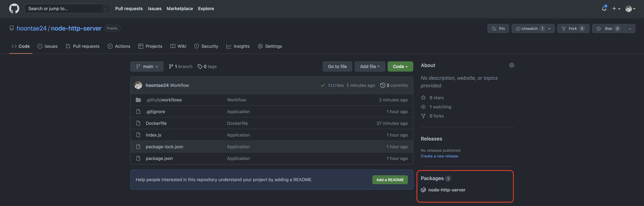Screen dimensions: 644x206
Task: Open the plus create-new menu
Action: pos(616,9)
